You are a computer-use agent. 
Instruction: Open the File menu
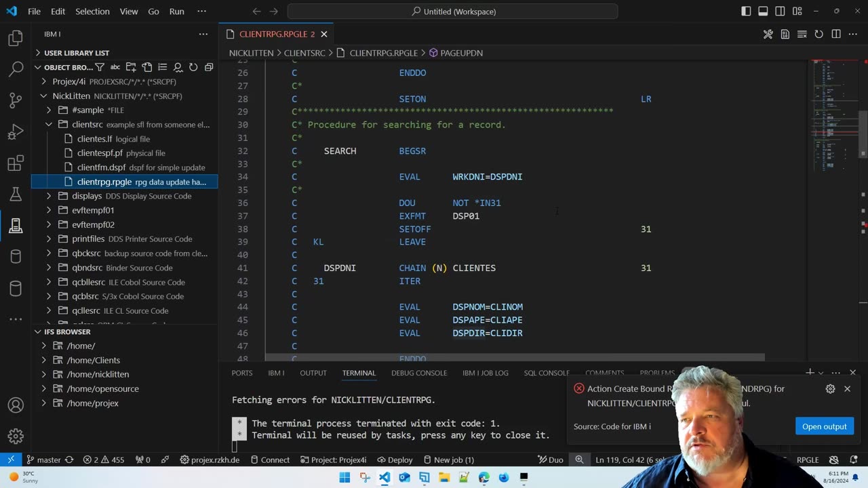34,12
